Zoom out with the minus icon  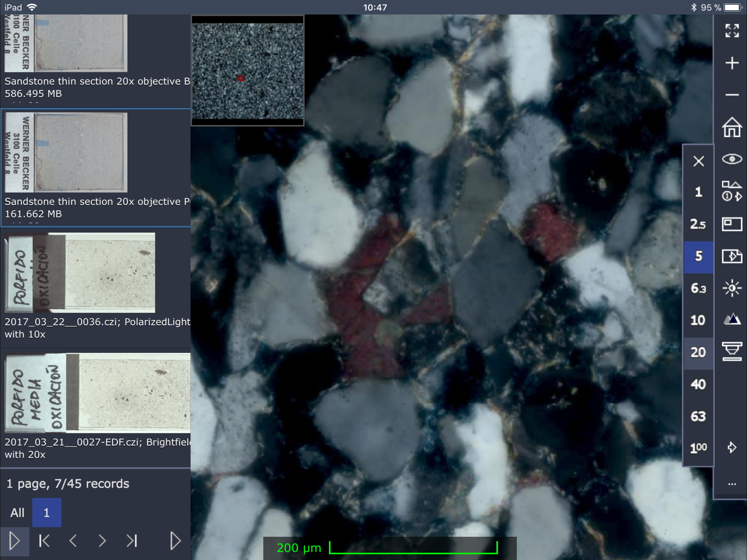click(732, 95)
